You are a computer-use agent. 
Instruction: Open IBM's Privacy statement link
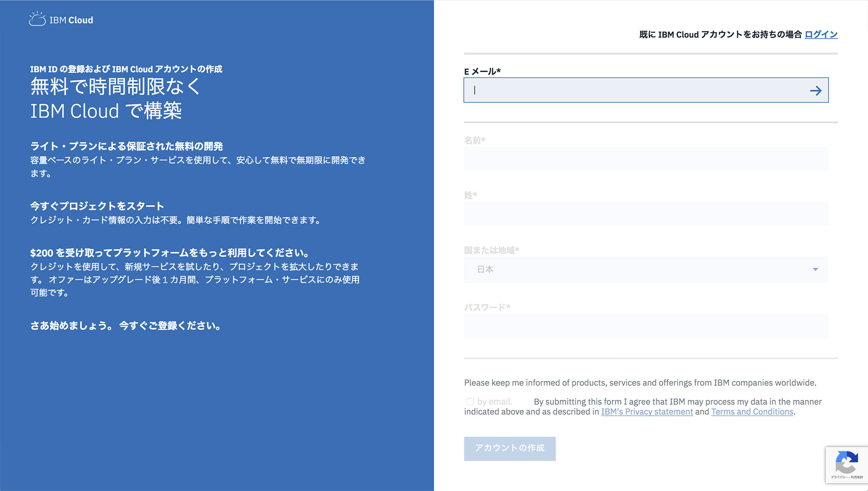coord(647,412)
